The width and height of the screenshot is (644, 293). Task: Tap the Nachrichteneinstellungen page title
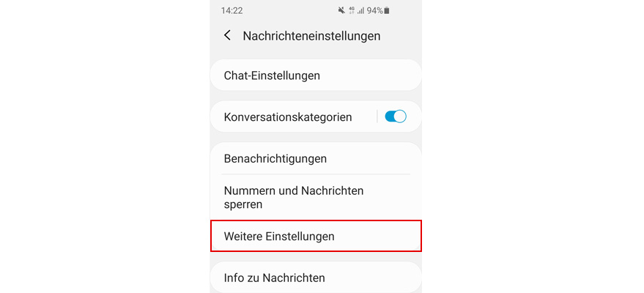coord(311,35)
